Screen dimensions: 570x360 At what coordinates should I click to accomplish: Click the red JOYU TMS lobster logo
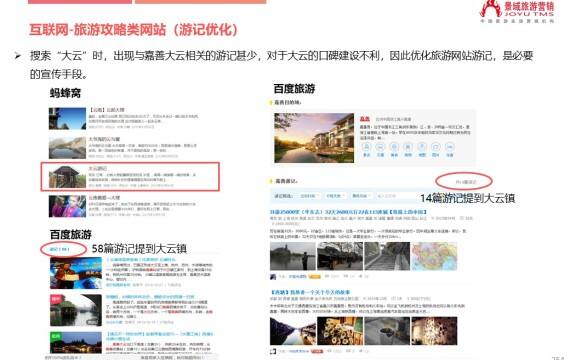coord(490,9)
